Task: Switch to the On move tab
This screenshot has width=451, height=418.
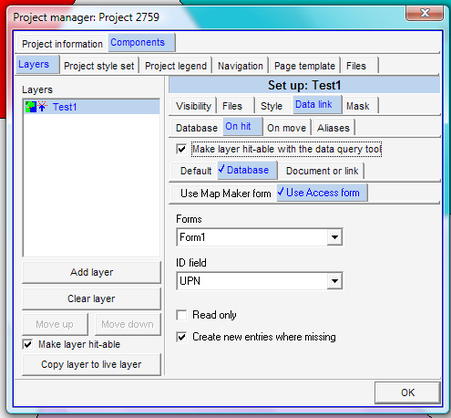Action: pos(287,128)
